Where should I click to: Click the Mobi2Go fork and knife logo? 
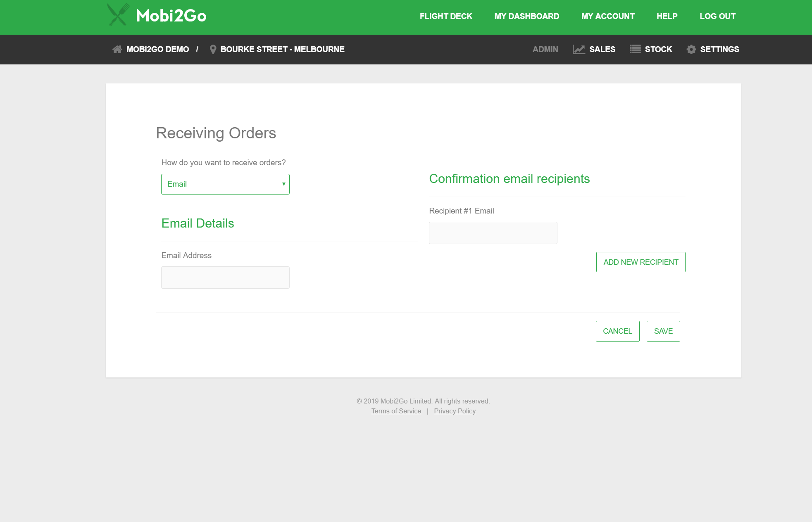118,15
